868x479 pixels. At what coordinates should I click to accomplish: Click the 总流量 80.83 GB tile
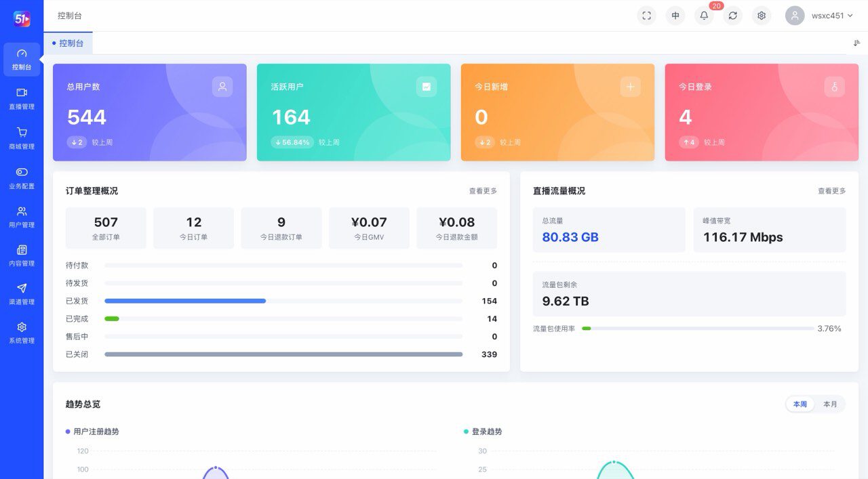pos(609,230)
